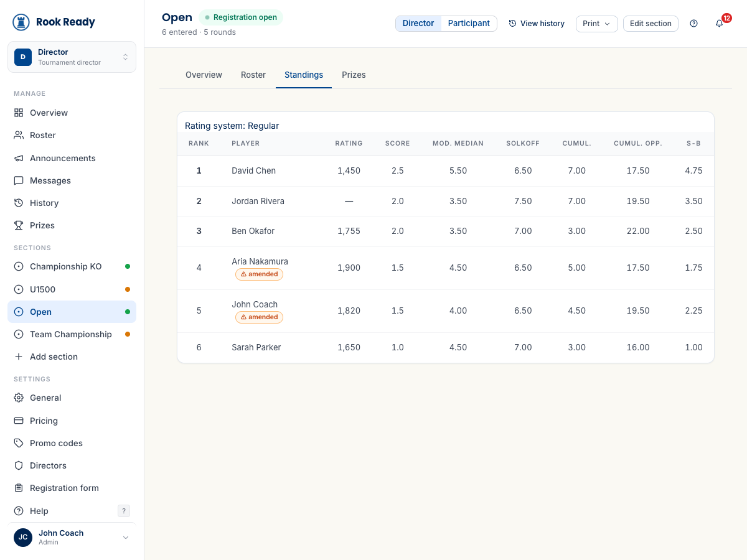Click the Edit section button

pyautogui.click(x=651, y=24)
